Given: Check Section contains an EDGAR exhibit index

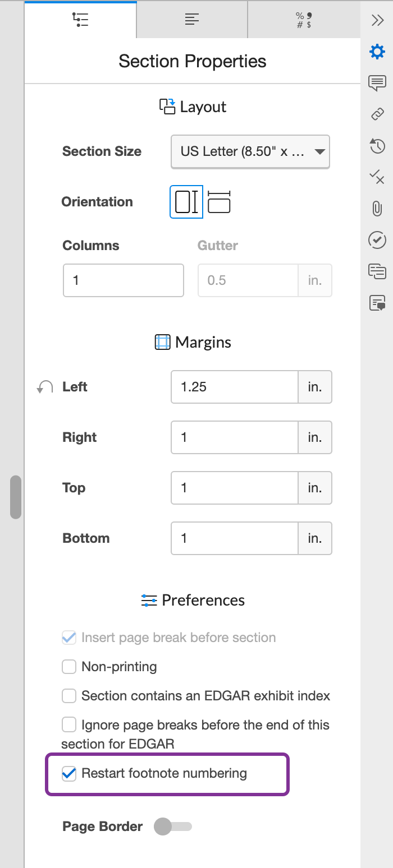Looking at the screenshot, I should pyautogui.click(x=68, y=695).
